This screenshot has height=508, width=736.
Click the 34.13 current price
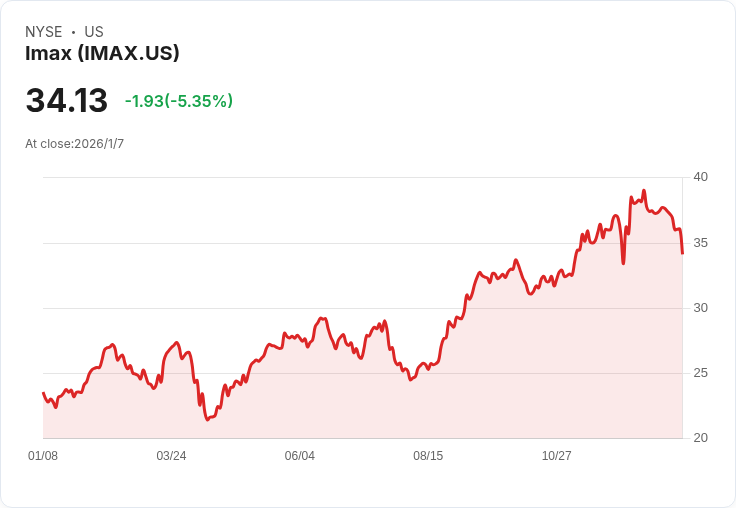click(x=67, y=100)
